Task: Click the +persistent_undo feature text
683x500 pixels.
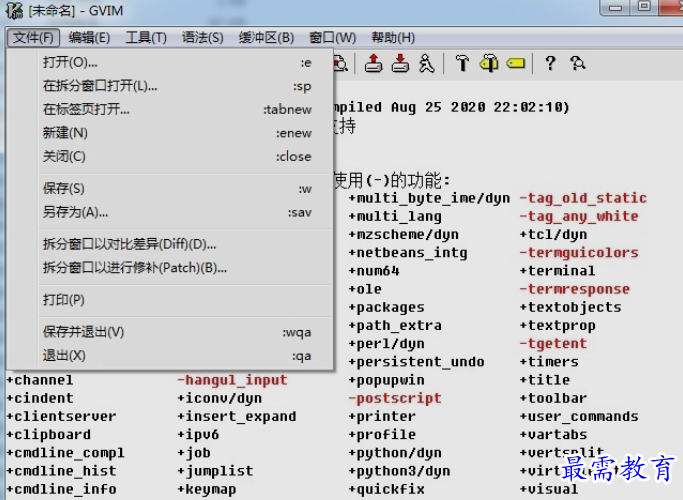Action: [x=416, y=362]
